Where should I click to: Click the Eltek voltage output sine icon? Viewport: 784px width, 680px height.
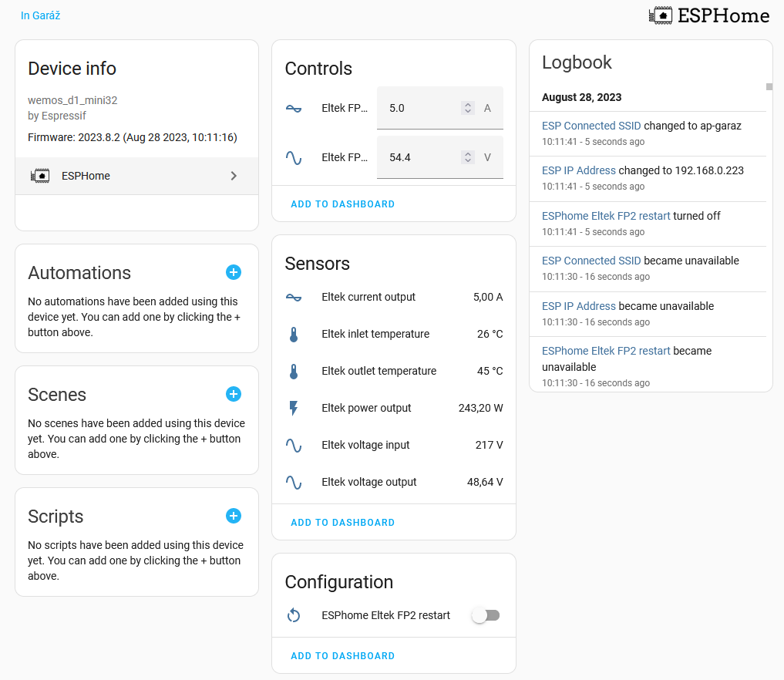point(294,482)
